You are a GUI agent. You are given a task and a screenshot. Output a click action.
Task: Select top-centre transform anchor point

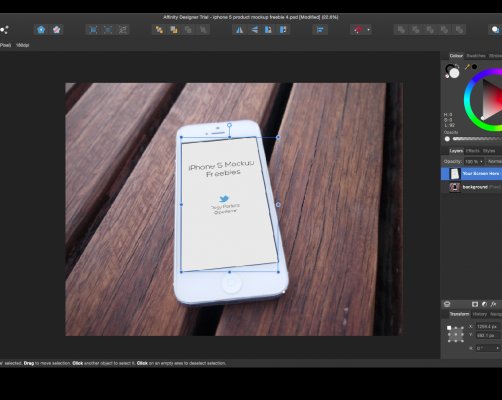pos(456,328)
